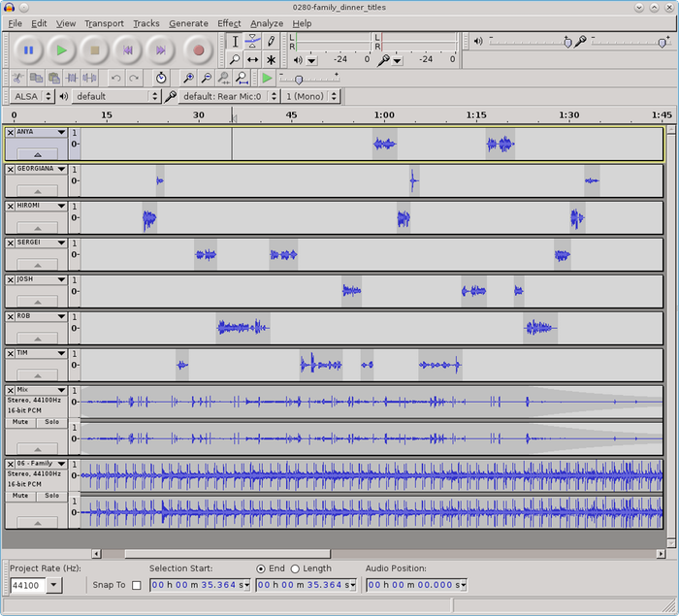
Task: Select the Length radio button
Action: click(x=295, y=568)
